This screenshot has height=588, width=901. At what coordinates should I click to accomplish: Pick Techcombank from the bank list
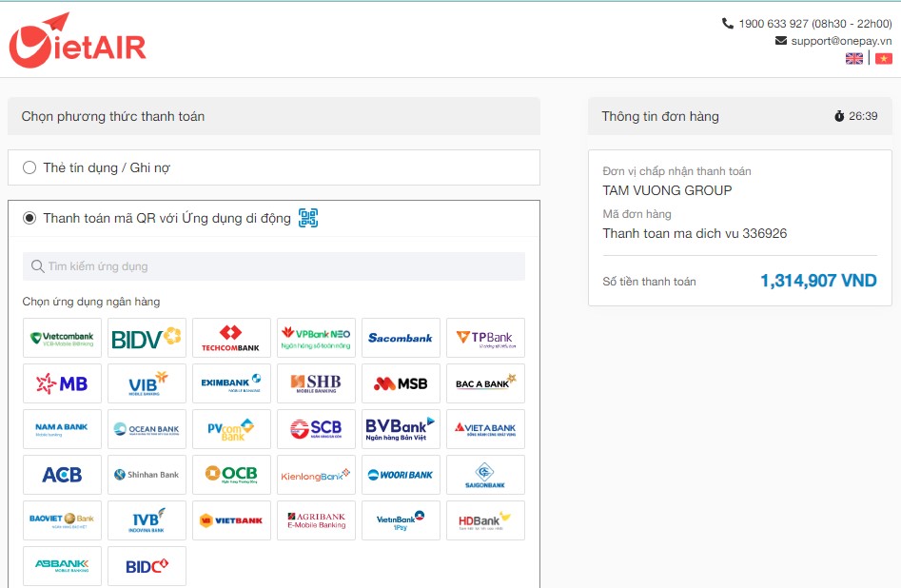tap(231, 337)
